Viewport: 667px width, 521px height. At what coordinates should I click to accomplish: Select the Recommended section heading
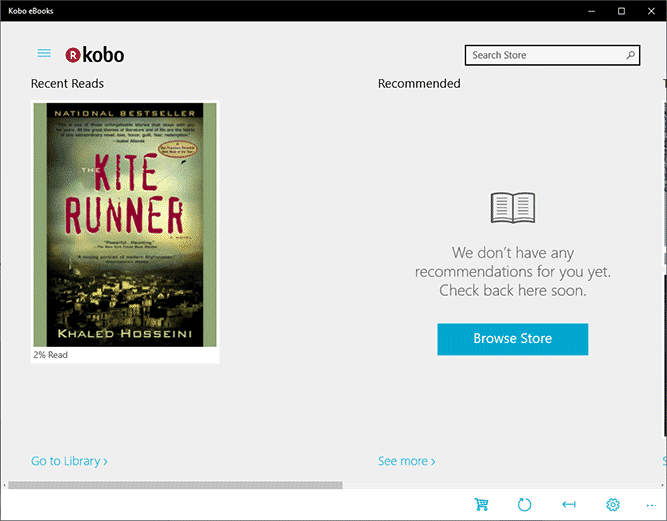coord(419,83)
